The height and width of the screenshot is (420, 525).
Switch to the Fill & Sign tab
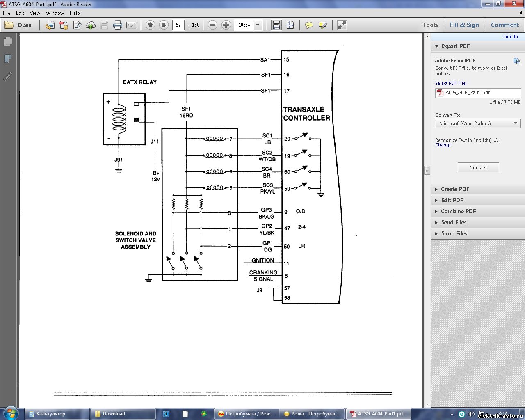click(x=464, y=25)
